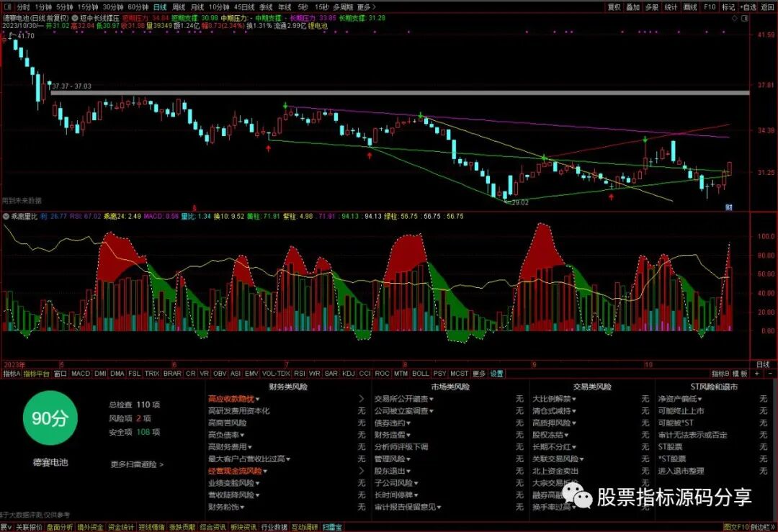This screenshot has height=532, width=778.
Task: Select the 5分钟 period tab
Action: tap(65, 7)
